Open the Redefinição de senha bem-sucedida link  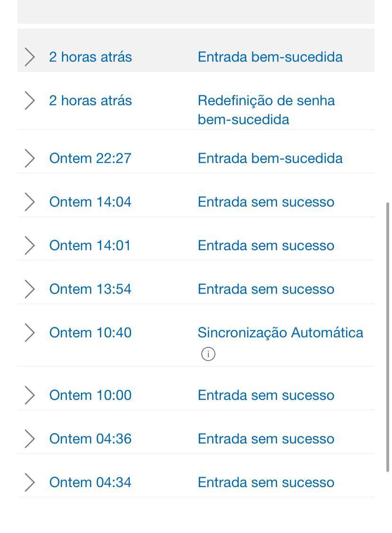click(267, 110)
